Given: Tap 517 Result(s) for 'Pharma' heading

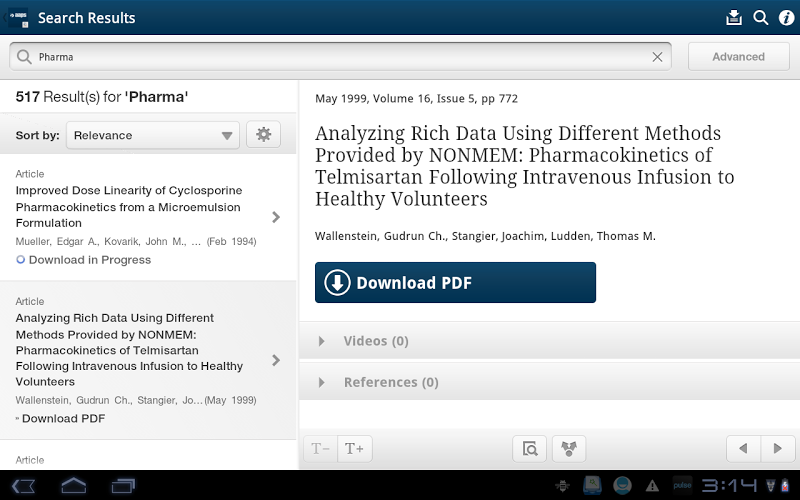Looking at the screenshot, I should (x=102, y=97).
